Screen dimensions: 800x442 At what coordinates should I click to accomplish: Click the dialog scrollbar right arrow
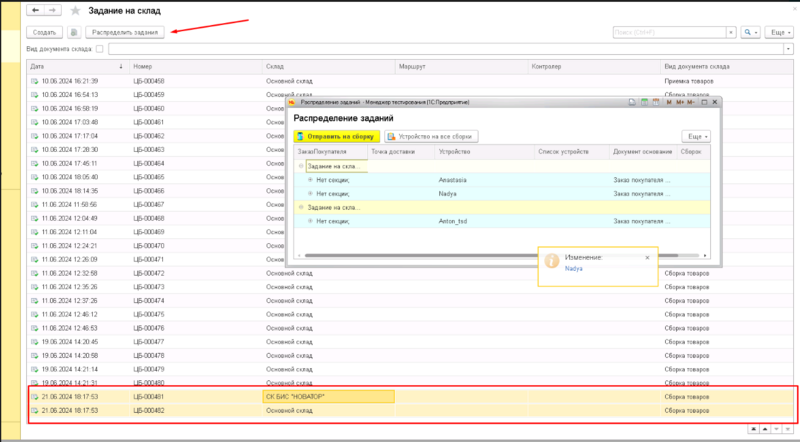705,256
